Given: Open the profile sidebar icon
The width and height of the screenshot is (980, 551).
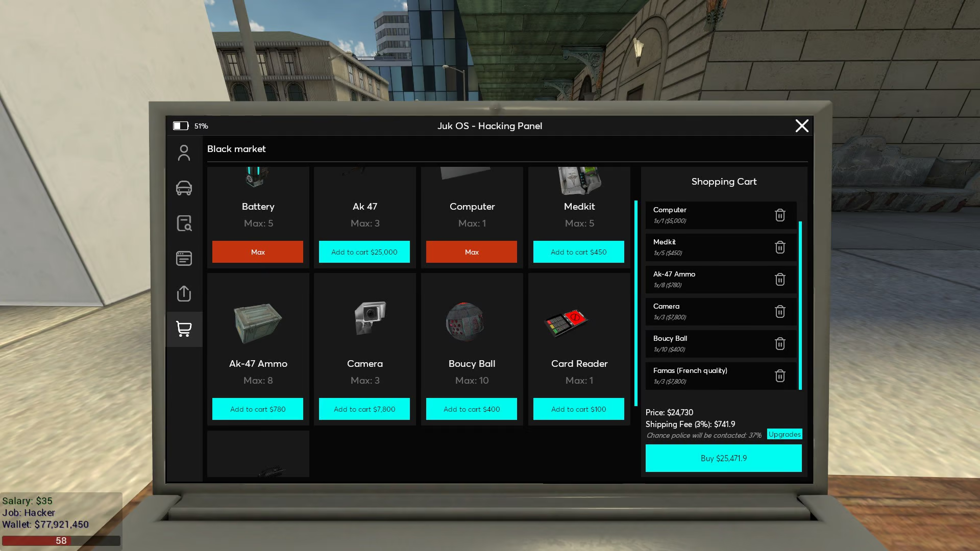Looking at the screenshot, I should (184, 153).
